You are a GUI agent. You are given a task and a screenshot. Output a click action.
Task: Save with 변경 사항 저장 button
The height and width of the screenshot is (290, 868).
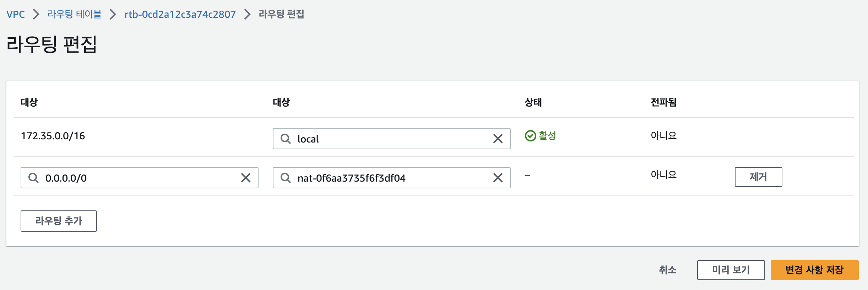pyautogui.click(x=814, y=270)
